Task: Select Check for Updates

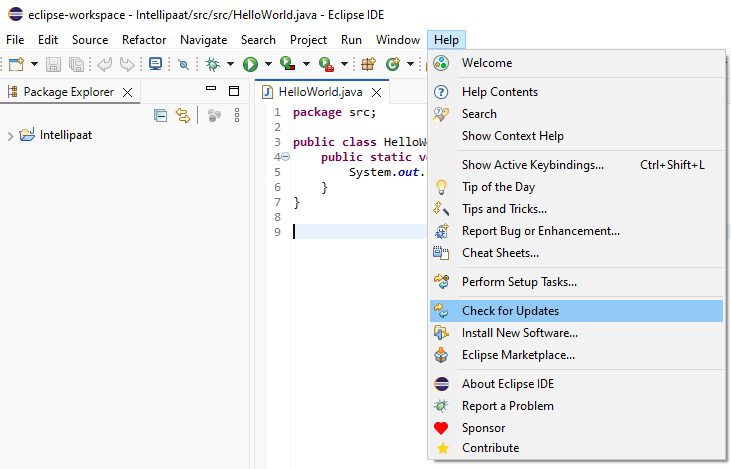Action: tap(576, 311)
